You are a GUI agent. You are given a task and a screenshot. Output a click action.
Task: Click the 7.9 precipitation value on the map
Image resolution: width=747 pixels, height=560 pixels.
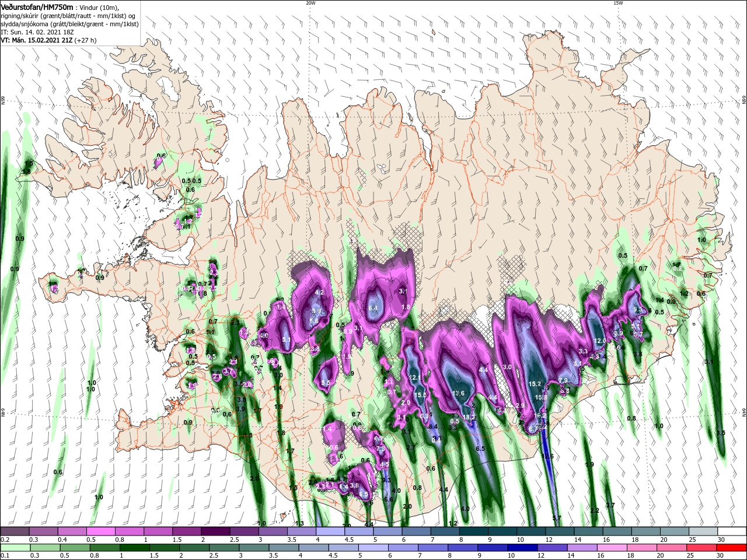563,380
